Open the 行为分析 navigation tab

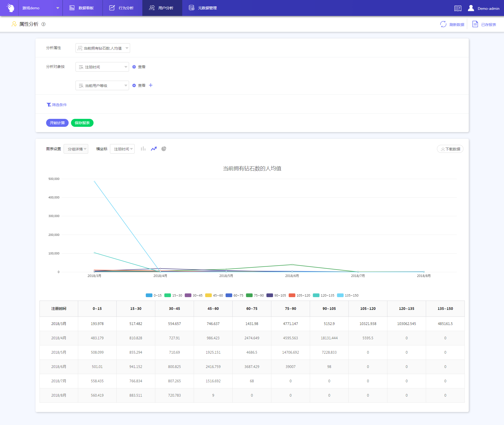point(122,8)
